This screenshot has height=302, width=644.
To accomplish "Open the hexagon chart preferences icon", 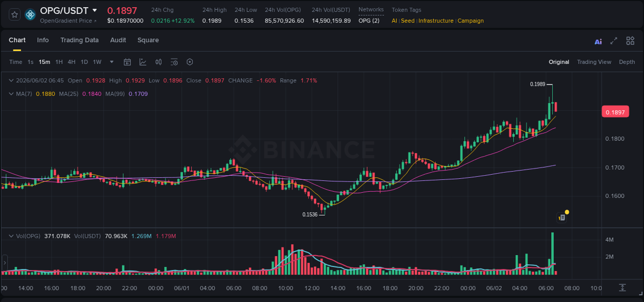I will 190,62.
